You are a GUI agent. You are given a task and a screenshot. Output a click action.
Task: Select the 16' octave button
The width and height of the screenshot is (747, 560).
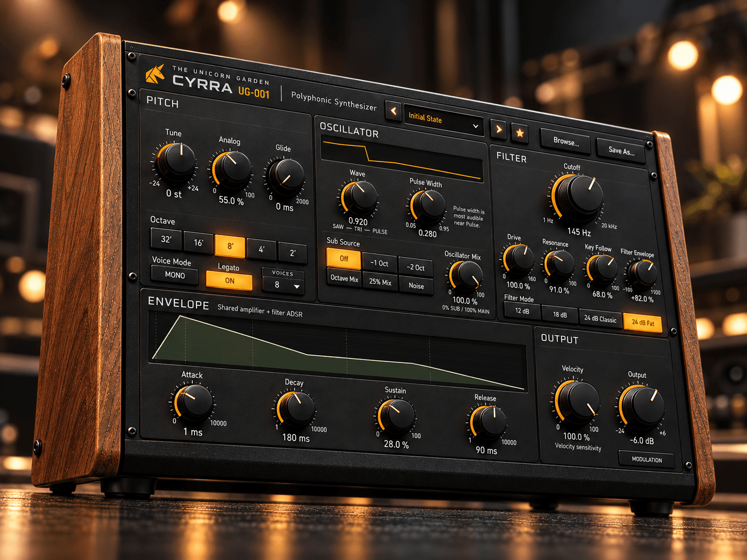tap(198, 243)
